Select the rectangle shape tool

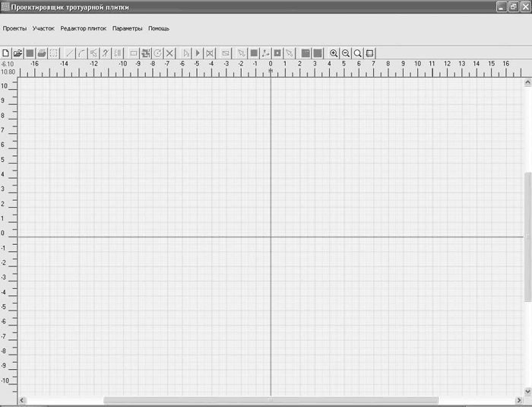tap(134, 53)
